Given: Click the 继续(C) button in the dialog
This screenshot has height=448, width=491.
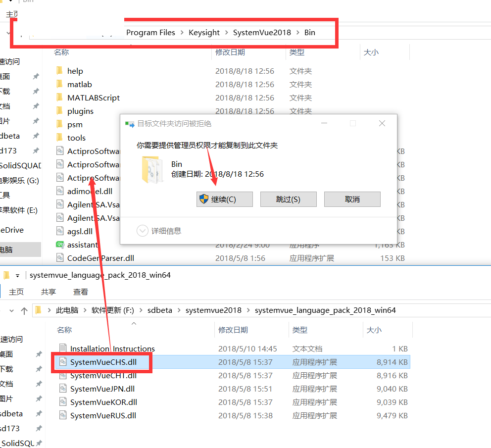Looking at the screenshot, I should click(225, 199).
